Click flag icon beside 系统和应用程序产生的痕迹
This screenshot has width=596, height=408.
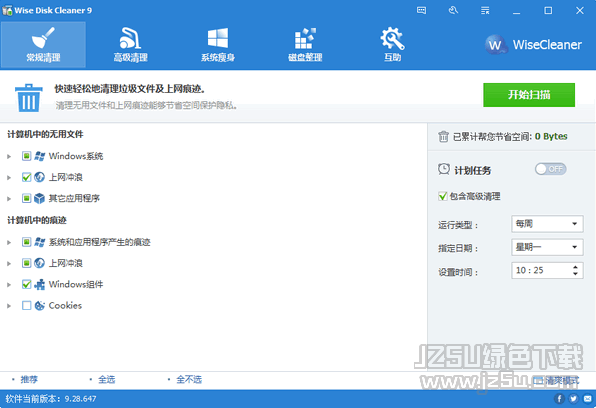40,242
